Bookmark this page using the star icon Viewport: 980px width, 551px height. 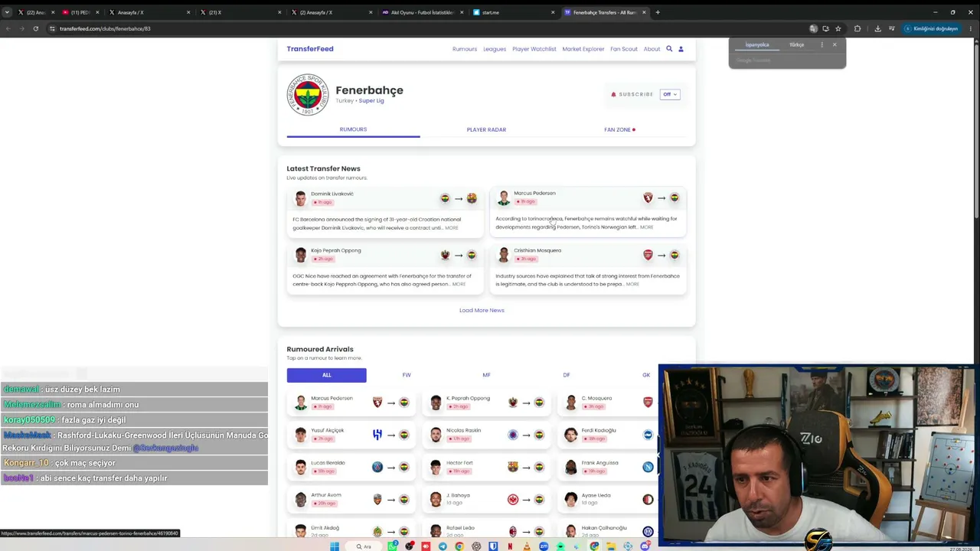click(x=838, y=28)
